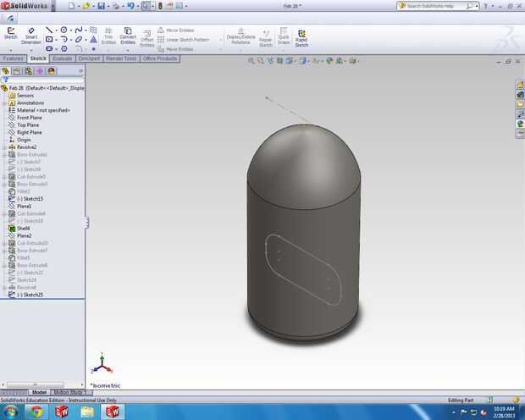Activate Convert Entities tool
The height and width of the screenshot is (420, 525).
[x=128, y=36]
